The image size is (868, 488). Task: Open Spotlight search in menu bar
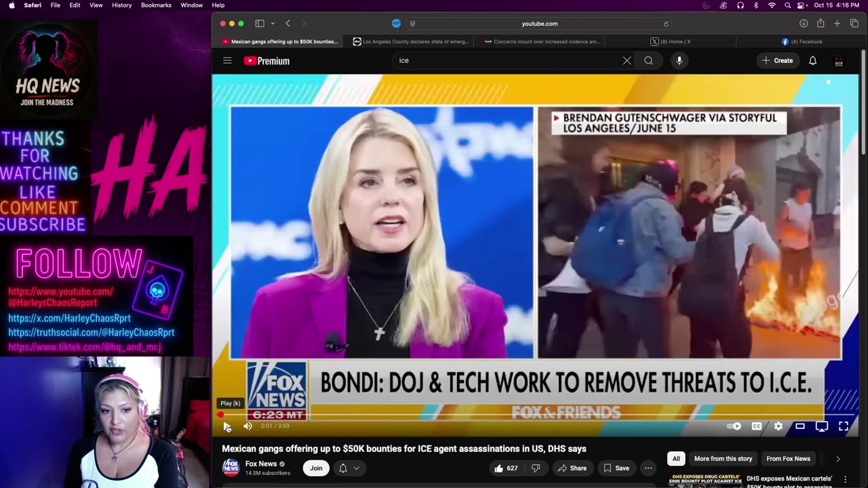tap(787, 5)
